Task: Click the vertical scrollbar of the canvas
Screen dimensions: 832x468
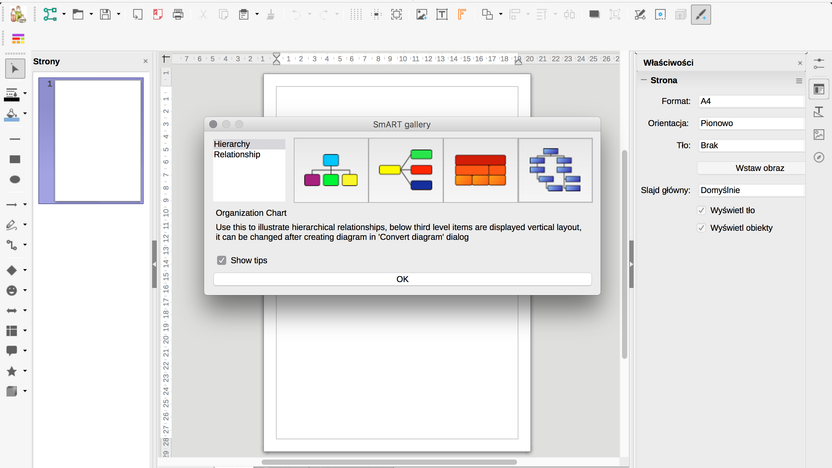Action: pos(625,255)
